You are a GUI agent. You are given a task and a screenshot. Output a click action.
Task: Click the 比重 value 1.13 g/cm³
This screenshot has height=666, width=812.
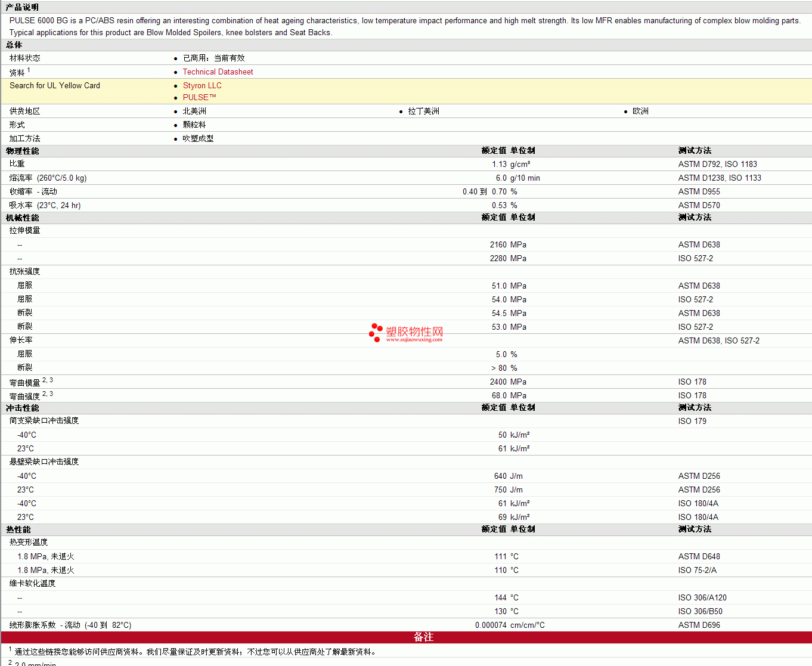click(x=511, y=164)
